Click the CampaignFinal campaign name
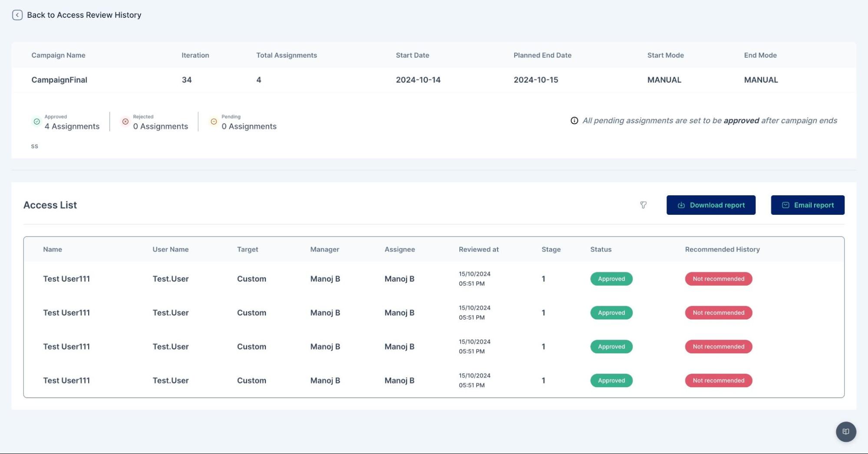Viewport: 868px width, 454px height. 59,80
